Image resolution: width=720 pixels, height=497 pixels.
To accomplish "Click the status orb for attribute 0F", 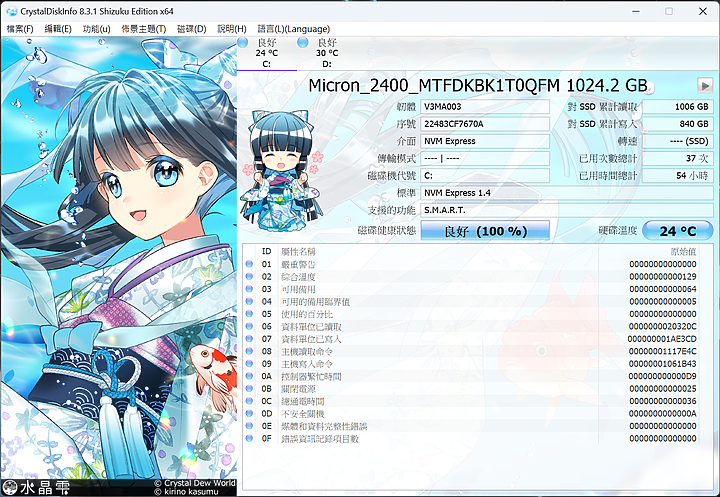I will pyautogui.click(x=249, y=438).
